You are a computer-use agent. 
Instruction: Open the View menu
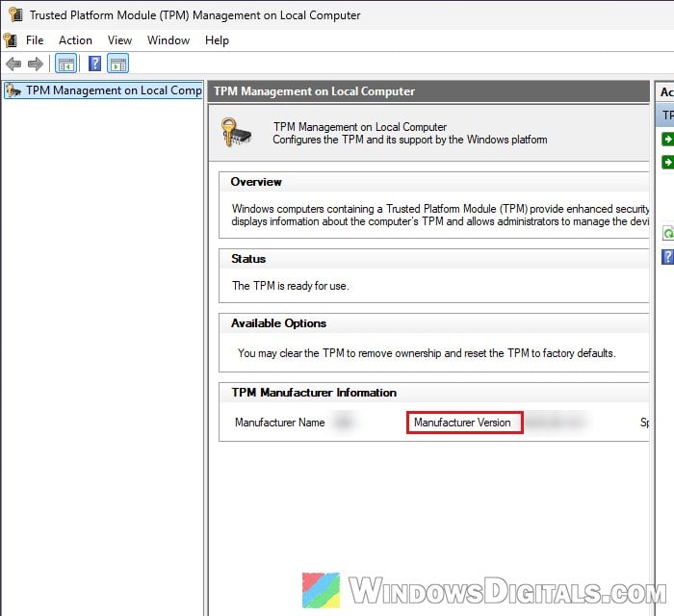tap(119, 40)
